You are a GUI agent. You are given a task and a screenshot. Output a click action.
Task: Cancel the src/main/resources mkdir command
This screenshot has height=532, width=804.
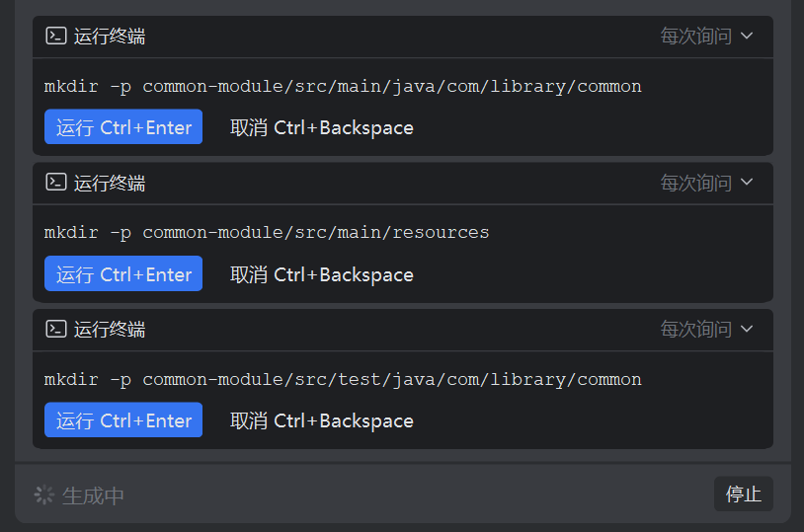(x=321, y=274)
